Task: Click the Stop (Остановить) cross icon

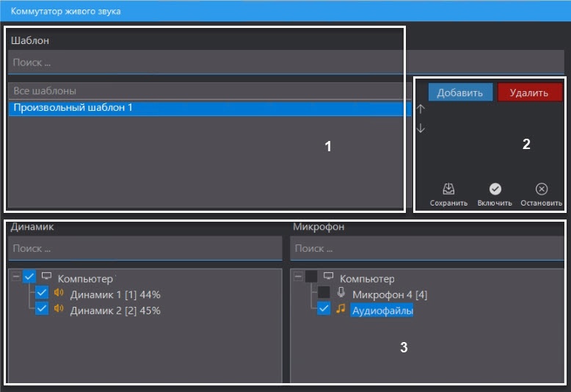Action: tap(542, 189)
